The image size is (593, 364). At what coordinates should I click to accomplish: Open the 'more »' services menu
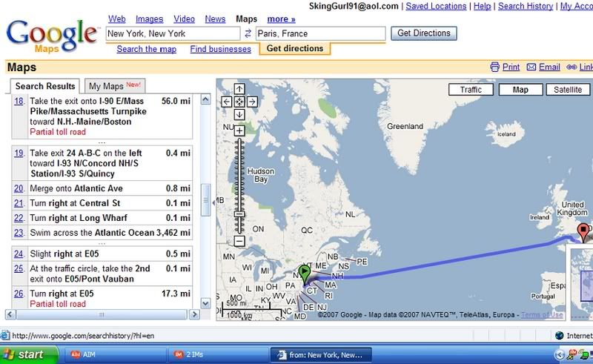[x=281, y=19]
